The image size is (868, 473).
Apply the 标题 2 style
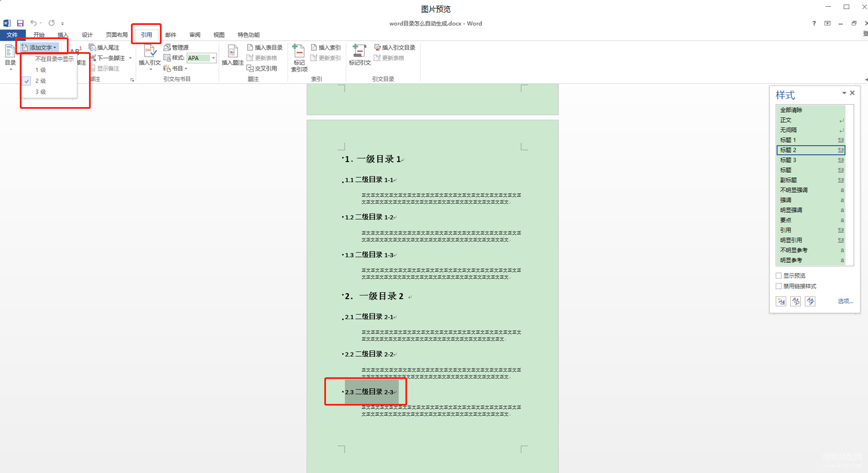click(811, 150)
